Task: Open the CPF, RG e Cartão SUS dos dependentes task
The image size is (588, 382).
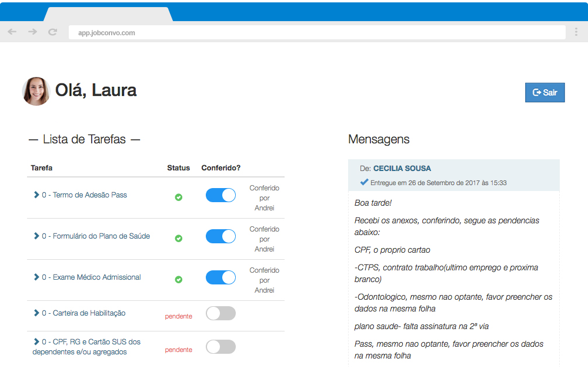Action: pyautogui.click(x=86, y=347)
